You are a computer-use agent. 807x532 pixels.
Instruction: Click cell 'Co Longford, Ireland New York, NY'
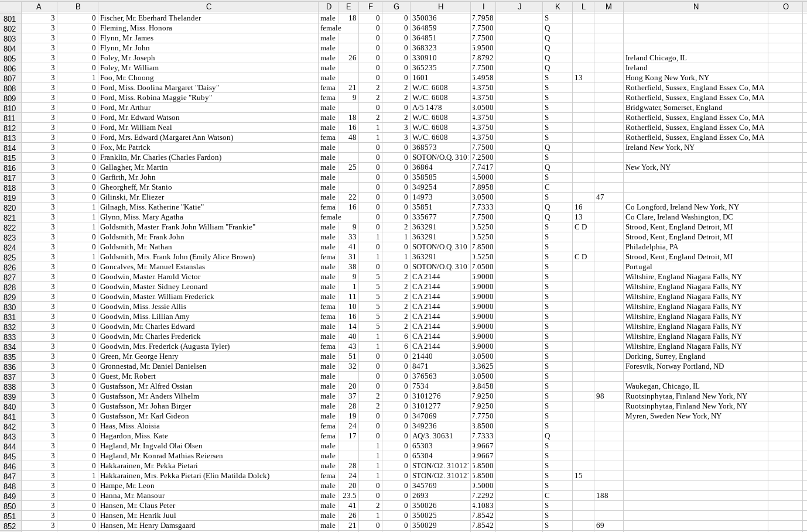tap(696, 207)
